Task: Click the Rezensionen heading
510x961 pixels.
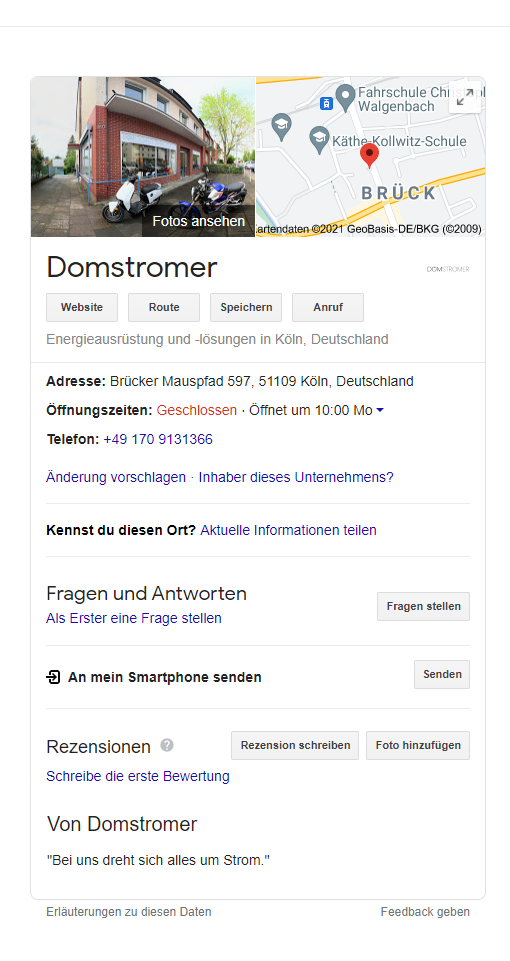Action: click(x=99, y=747)
